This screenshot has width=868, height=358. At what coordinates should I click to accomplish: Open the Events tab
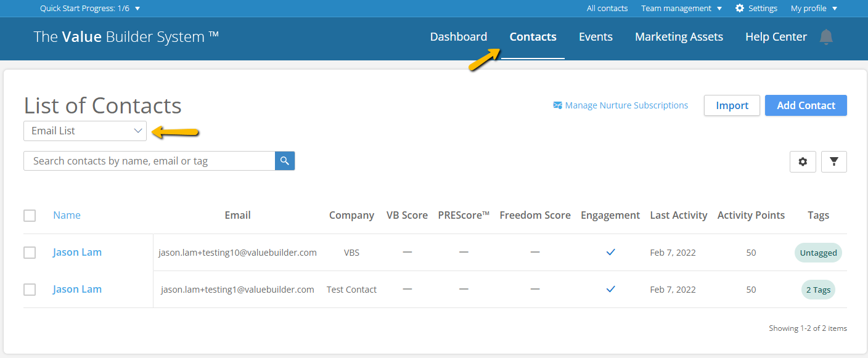coord(596,37)
